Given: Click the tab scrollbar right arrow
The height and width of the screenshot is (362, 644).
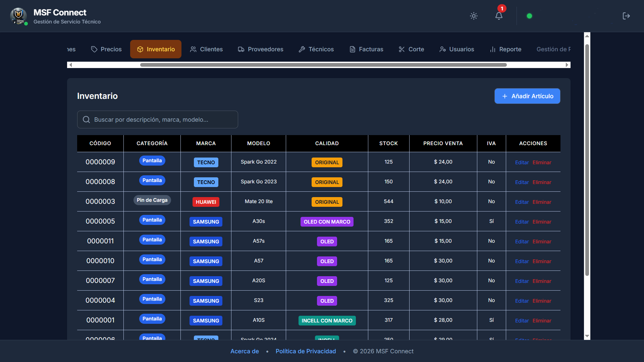Looking at the screenshot, I should [567, 65].
